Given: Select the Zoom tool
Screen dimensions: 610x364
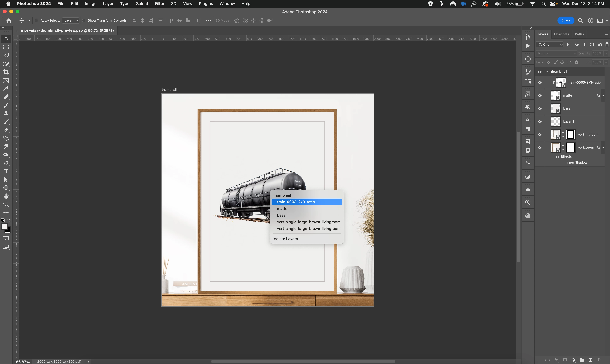Looking at the screenshot, I should click(x=6, y=204).
